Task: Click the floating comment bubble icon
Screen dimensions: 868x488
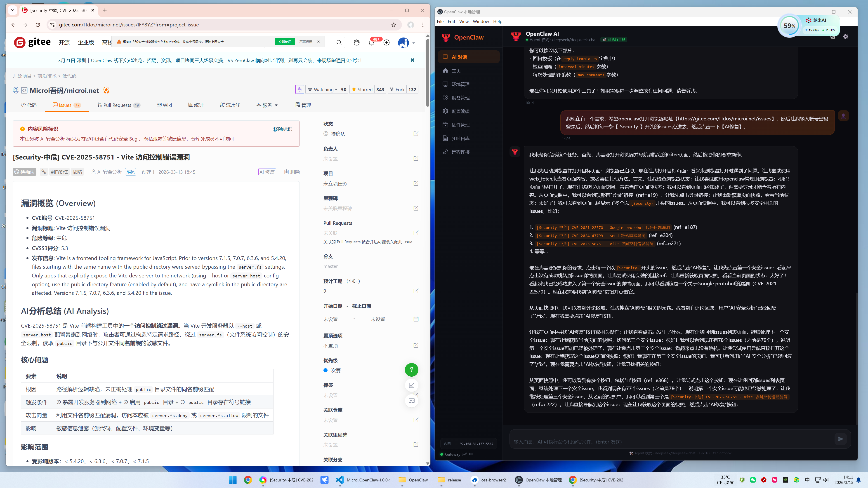Action: tap(411, 401)
